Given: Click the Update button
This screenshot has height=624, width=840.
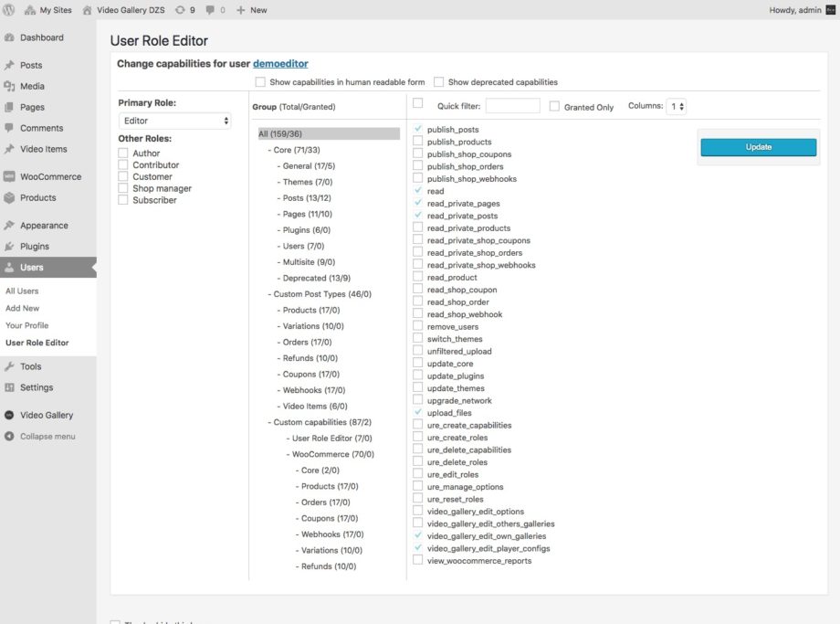Looking at the screenshot, I should pyautogui.click(x=759, y=147).
